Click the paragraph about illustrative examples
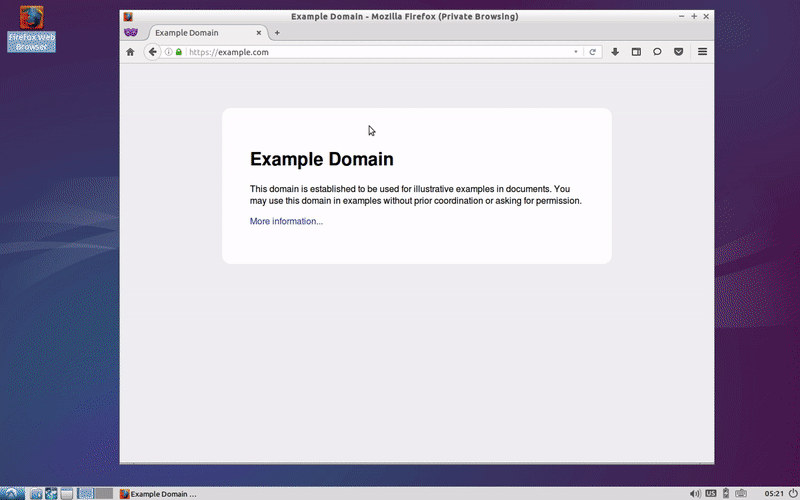 [x=415, y=195]
